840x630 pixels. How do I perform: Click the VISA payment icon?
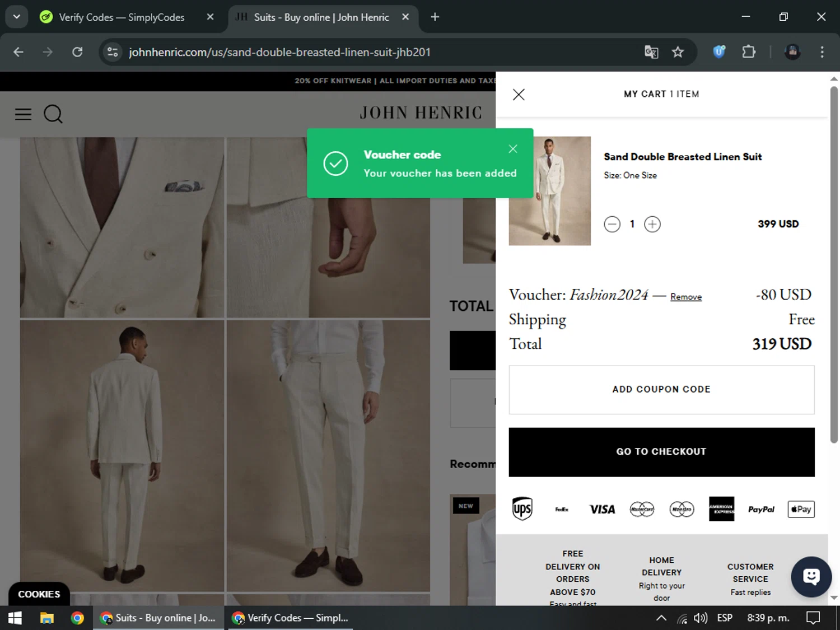(x=602, y=509)
